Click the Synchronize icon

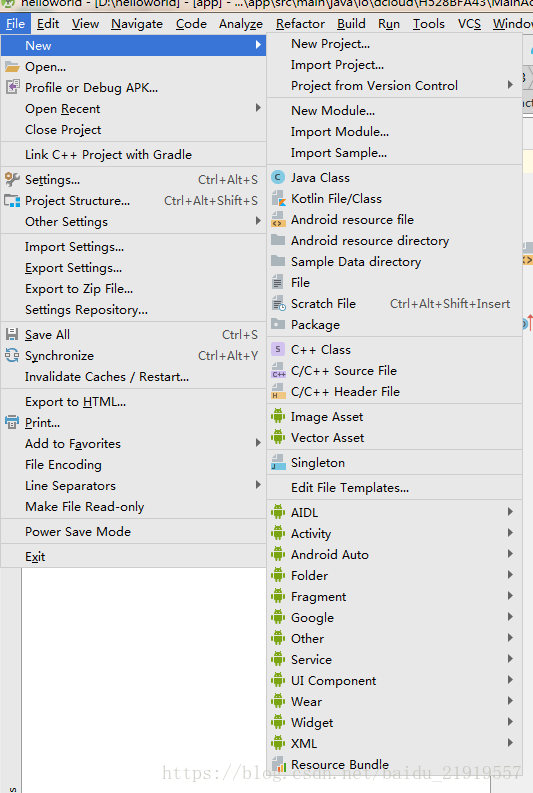click(12, 356)
